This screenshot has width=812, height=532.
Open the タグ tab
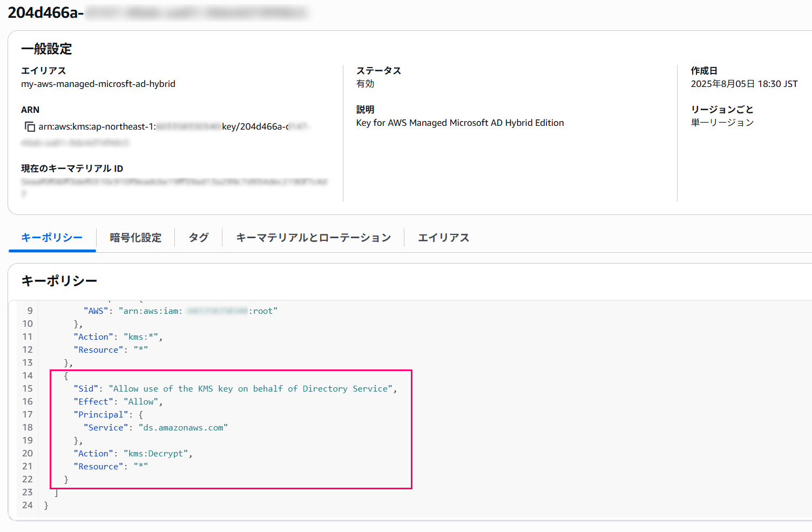click(199, 238)
